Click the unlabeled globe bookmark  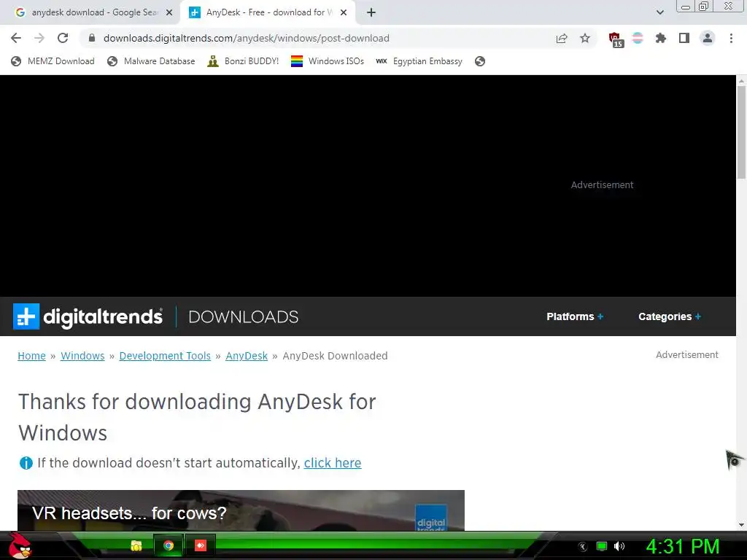tap(480, 61)
